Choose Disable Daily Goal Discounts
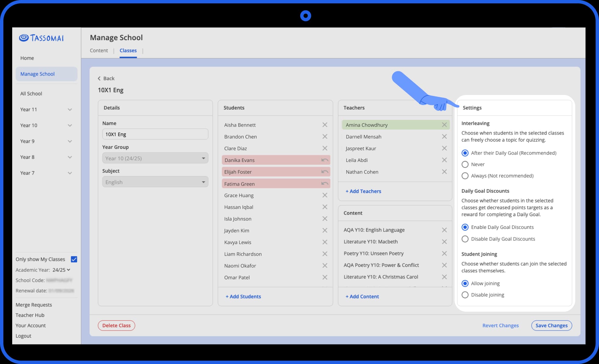 tap(465, 239)
